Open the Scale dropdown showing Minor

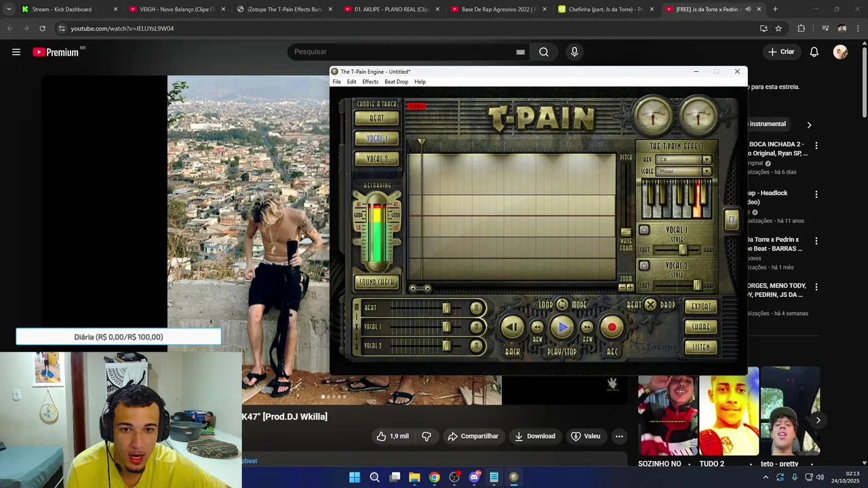tap(684, 171)
